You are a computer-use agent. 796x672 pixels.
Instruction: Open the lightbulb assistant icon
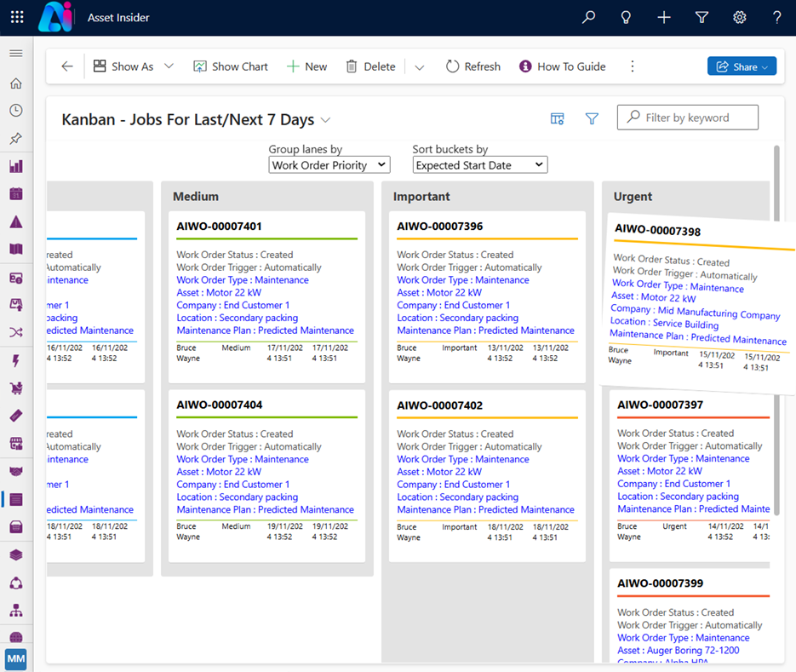[x=626, y=17]
